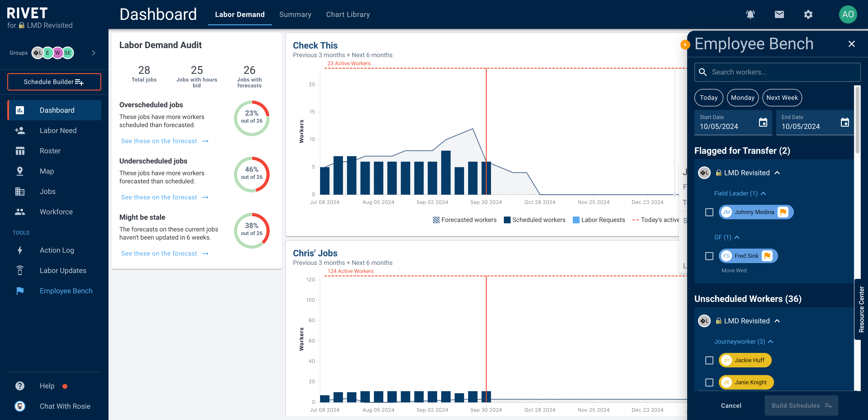Image resolution: width=868 pixels, height=420 pixels.
Task: Open the mail envelope icon
Action: click(779, 14)
